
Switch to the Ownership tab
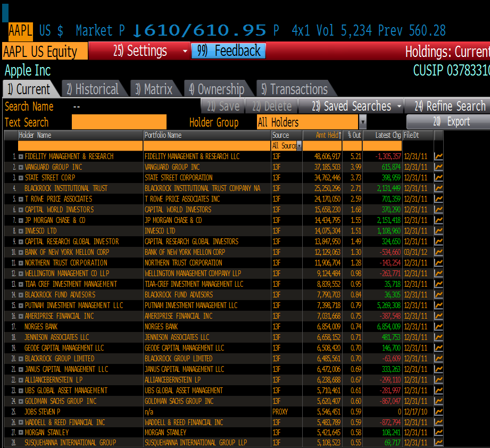pyautogui.click(x=217, y=89)
